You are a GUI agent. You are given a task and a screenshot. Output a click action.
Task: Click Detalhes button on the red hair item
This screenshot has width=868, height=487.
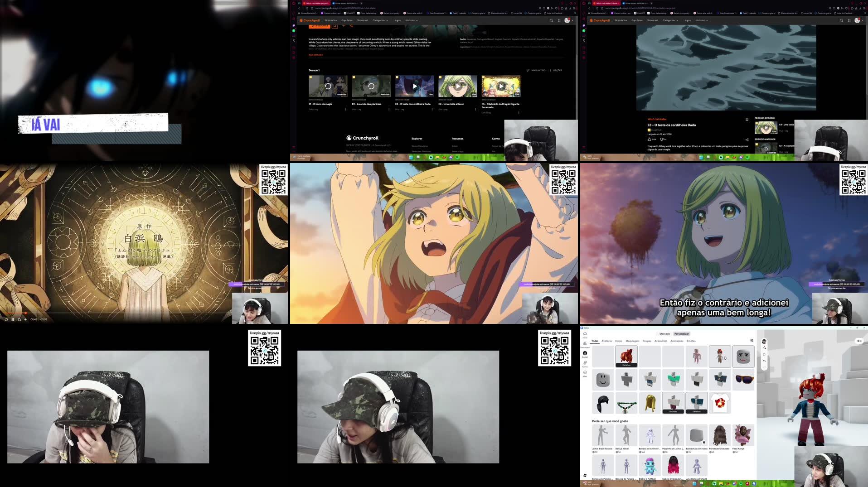tap(626, 365)
